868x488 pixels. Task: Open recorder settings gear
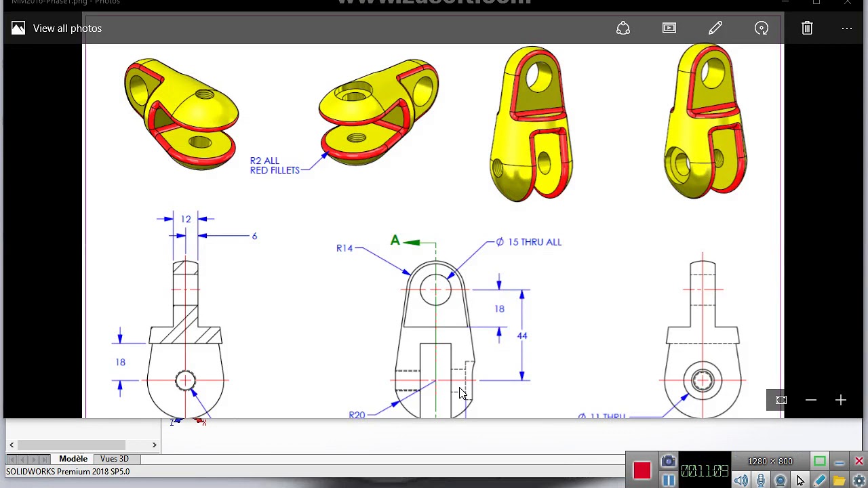coord(859,481)
